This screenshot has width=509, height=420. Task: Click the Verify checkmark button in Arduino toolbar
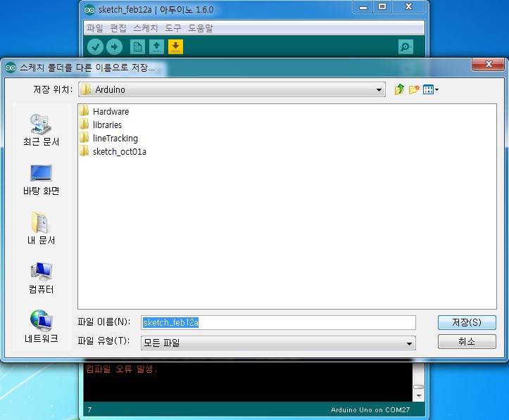click(x=96, y=47)
